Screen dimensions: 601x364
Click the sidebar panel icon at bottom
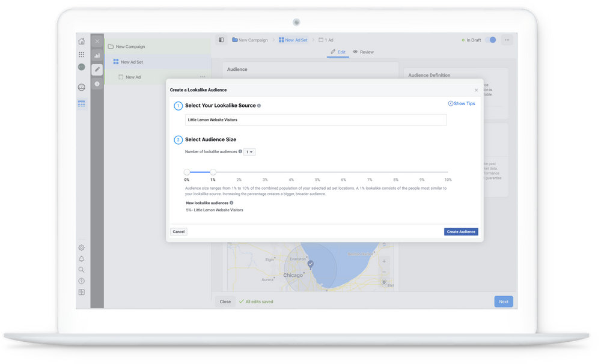tap(81, 293)
